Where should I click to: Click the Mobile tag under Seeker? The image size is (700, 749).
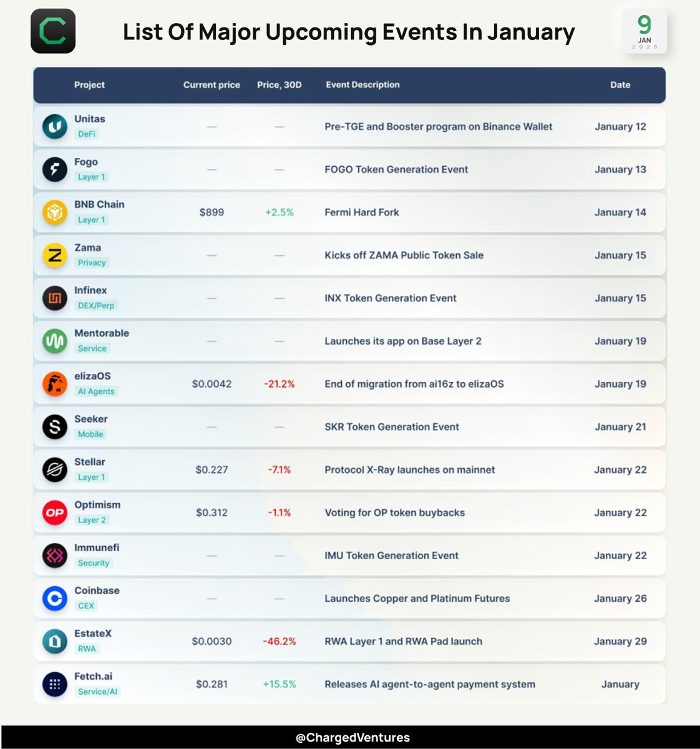coord(90,434)
